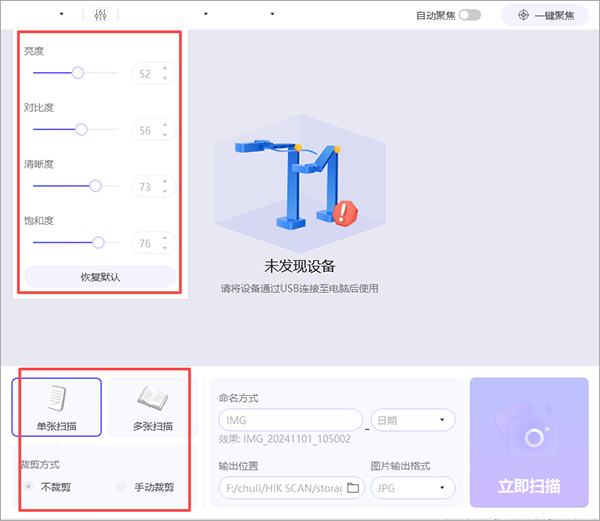Increase sharpness value 73 with up arrow

(165, 182)
